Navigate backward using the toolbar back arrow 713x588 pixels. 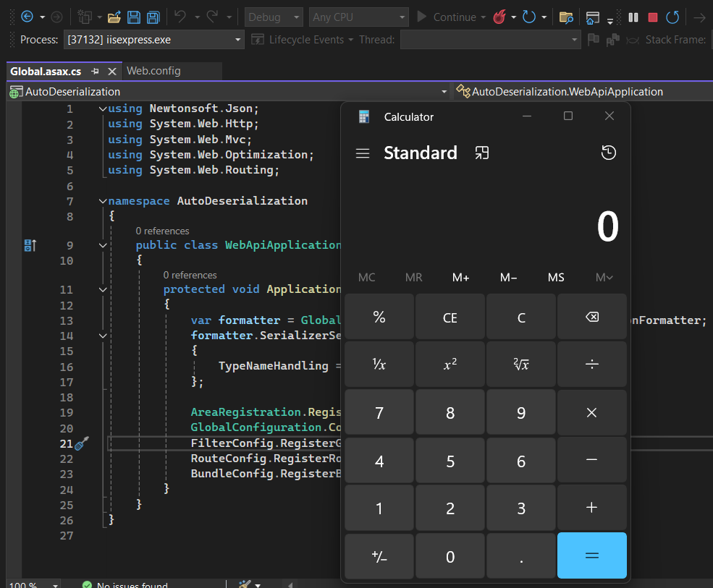28,17
